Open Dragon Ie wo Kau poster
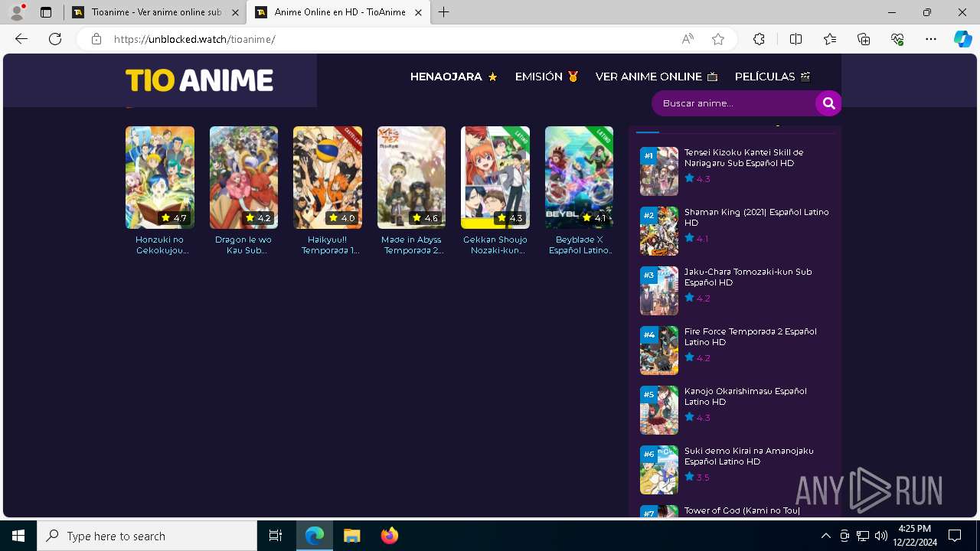Image resolution: width=980 pixels, height=551 pixels. tap(243, 178)
